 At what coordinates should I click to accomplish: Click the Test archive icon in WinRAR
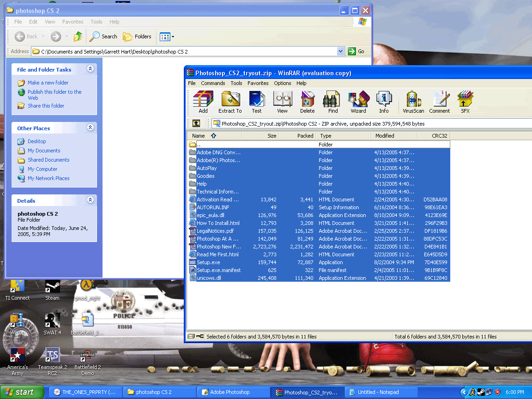[x=257, y=102]
